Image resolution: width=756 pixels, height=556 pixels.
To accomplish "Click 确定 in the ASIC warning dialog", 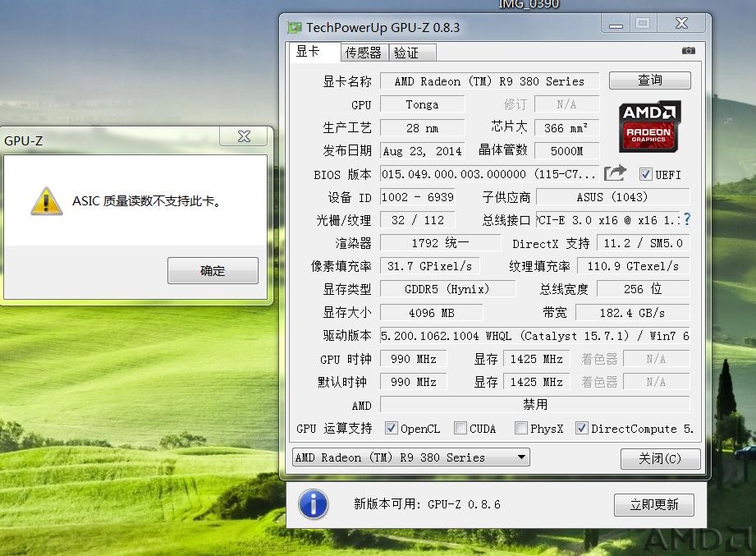I will tap(213, 270).
